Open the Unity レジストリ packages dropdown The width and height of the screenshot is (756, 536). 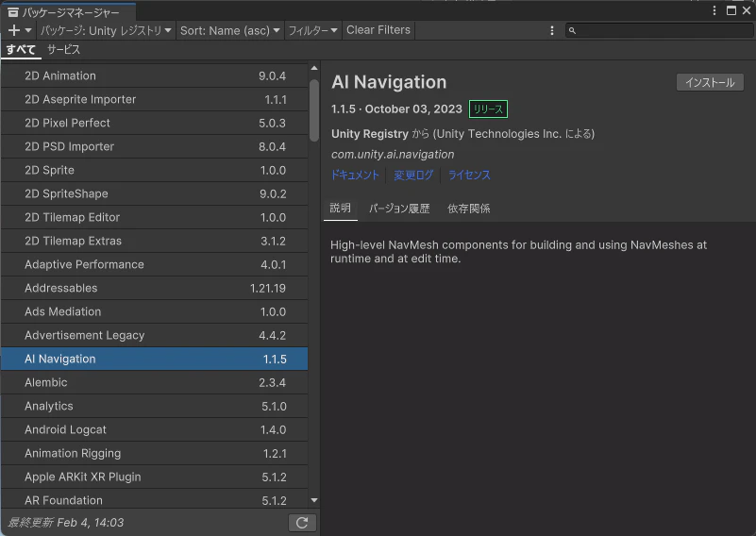click(x=106, y=30)
